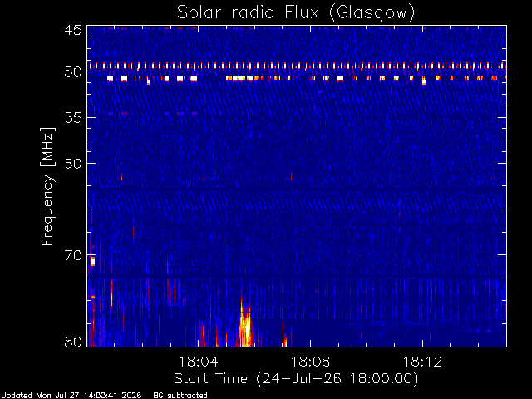Click the dark horizontal band below 60 MHz
This screenshot has height=399, width=532.
click(x=297, y=187)
